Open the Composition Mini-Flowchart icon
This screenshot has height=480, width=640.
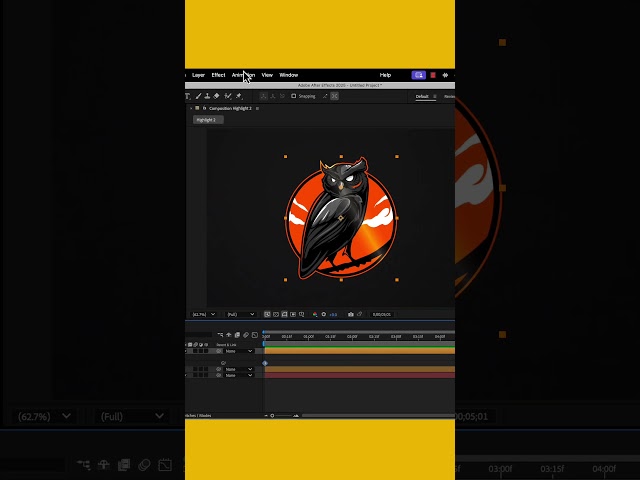point(220,335)
